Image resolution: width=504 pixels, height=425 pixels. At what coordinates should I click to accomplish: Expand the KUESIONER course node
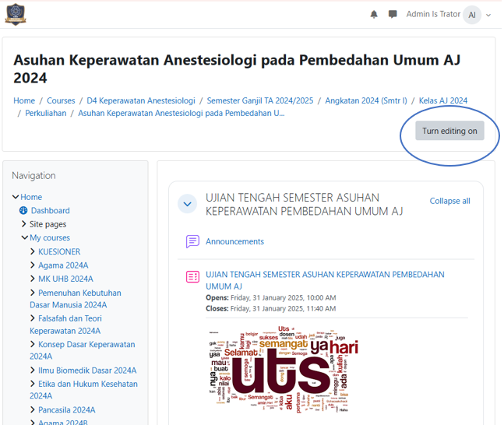(33, 251)
